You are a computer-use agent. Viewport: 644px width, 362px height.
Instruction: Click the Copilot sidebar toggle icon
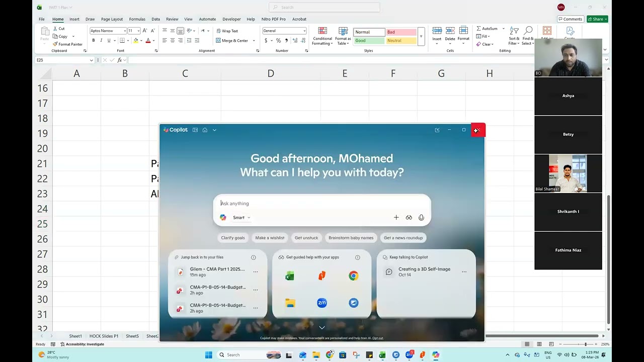[x=195, y=130]
